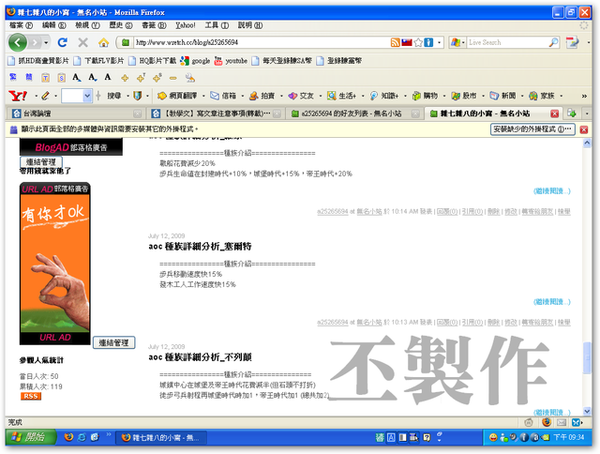Screen dimensions: 600x454
Task: Click the page scrollbar down arrow
Action: (x=587, y=411)
